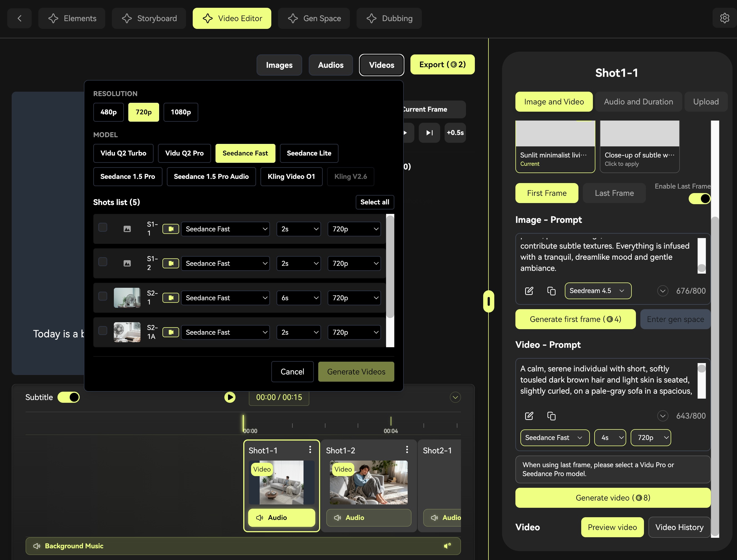Click the image placeholder icon in S1-2 row
Viewport: 737px width, 560px height.
click(127, 263)
